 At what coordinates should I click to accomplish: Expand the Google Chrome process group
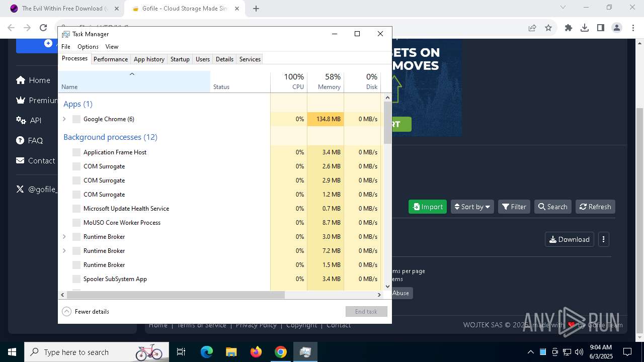coord(64,119)
